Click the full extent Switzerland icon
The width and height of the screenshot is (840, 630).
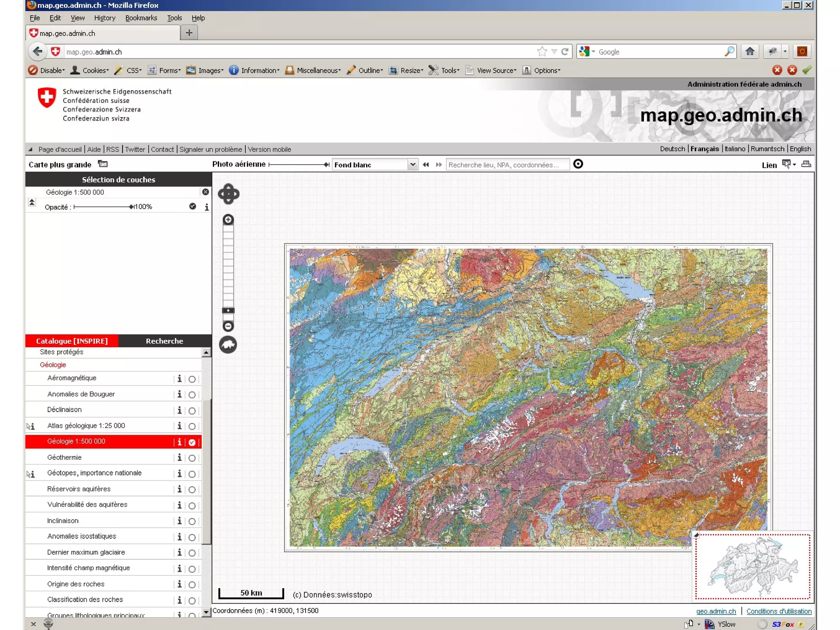(228, 345)
